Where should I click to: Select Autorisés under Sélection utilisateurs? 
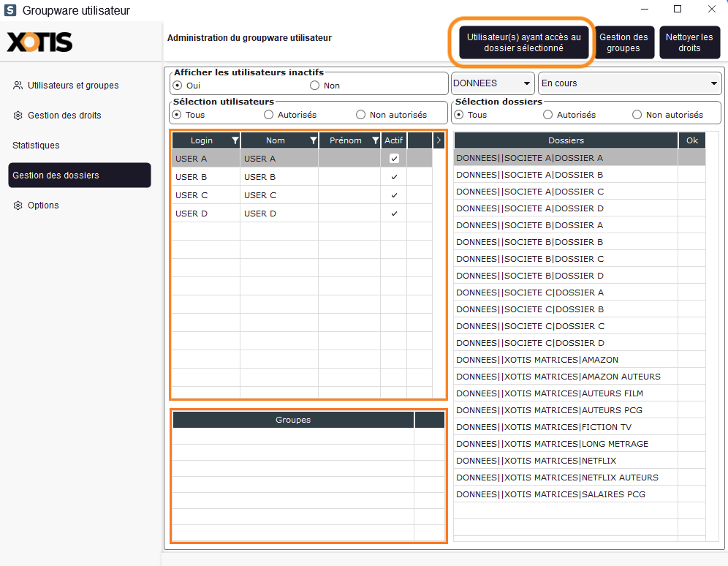point(269,115)
